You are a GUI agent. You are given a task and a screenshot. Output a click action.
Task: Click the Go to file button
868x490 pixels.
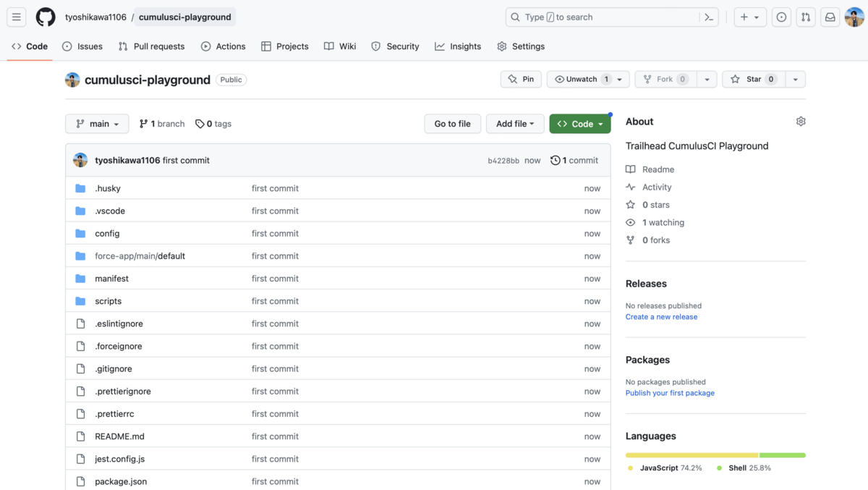click(x=453, y=124)
